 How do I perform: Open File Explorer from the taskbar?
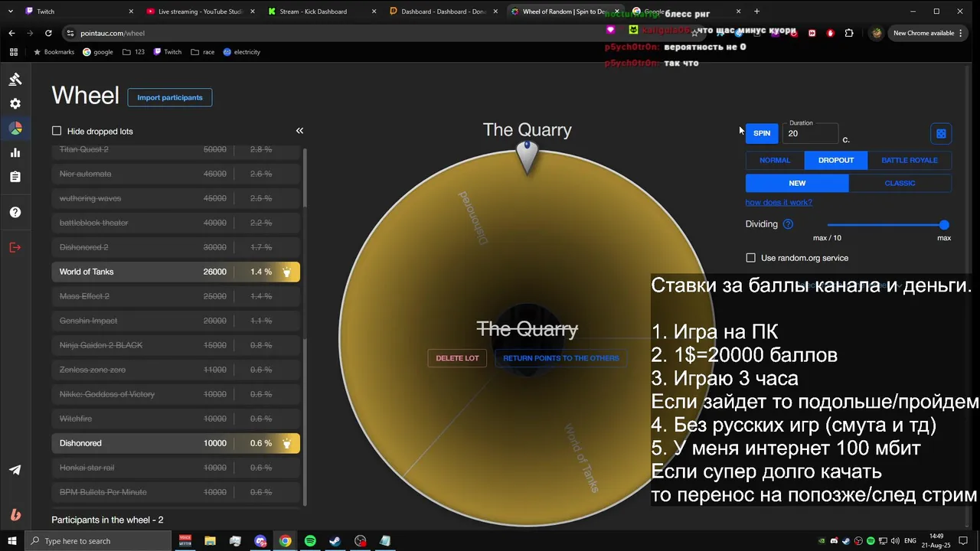(x=210, y=541)
